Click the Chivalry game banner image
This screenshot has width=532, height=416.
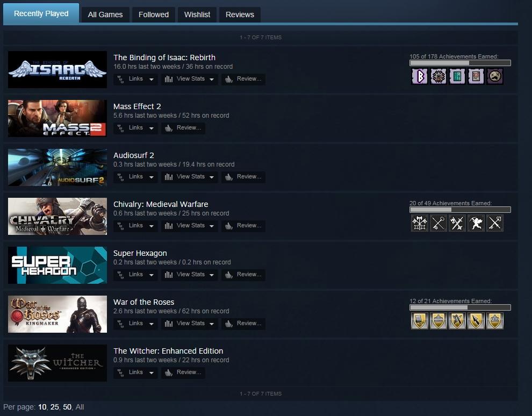[x=57, y=216]
